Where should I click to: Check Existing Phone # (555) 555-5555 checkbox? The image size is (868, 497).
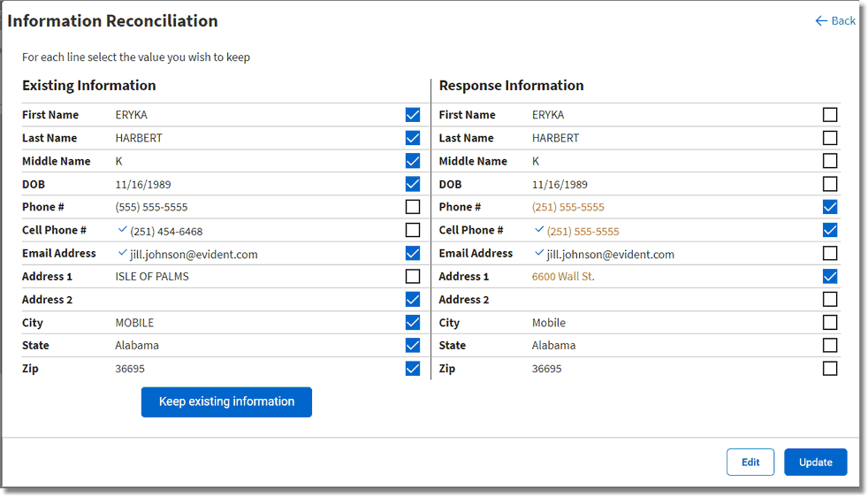pyautogui.click(x=413, y=207)
